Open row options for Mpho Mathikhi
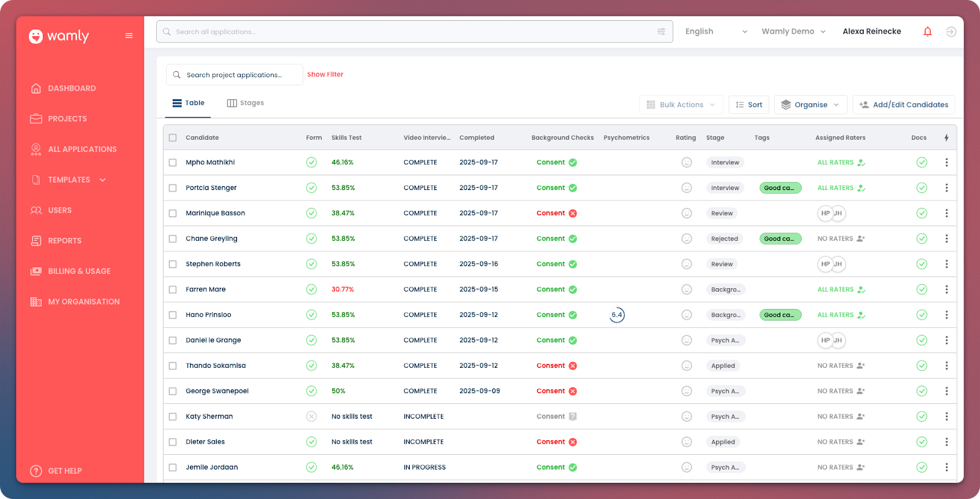980x499 pixels. click(946, 162)
